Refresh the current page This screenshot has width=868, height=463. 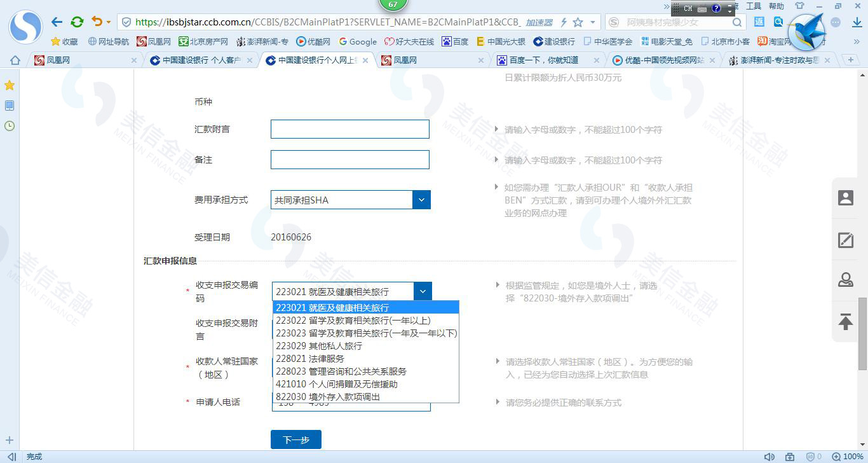[77, 22]
